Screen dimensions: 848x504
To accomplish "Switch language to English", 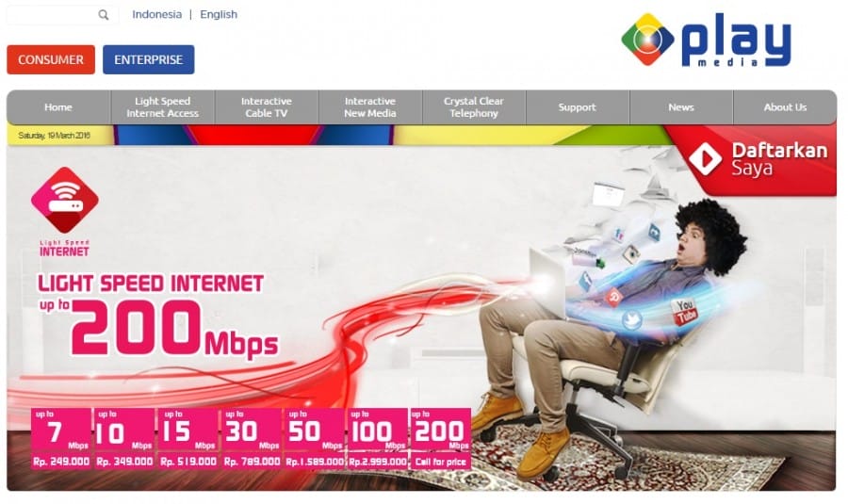I will (x=219, y=14).
